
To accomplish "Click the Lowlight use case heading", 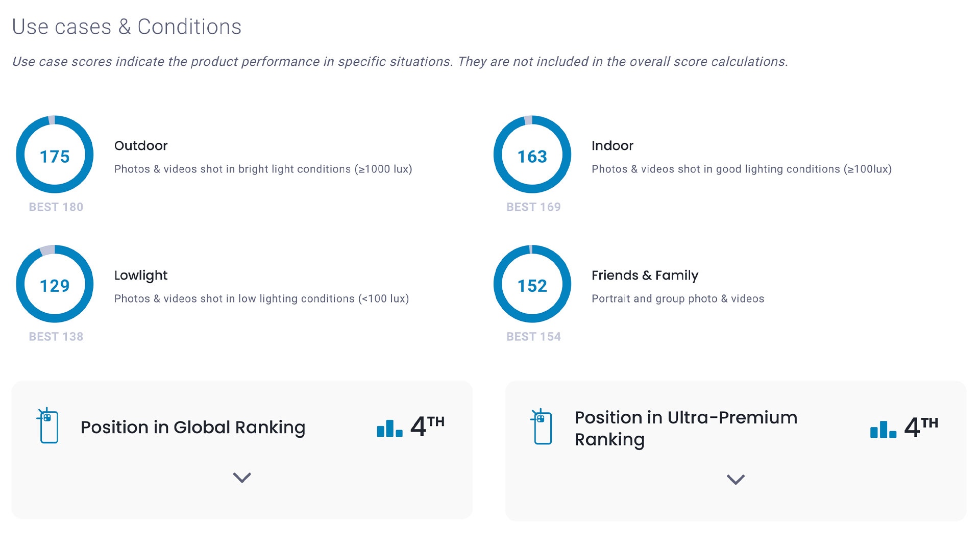I will point(141,275).
